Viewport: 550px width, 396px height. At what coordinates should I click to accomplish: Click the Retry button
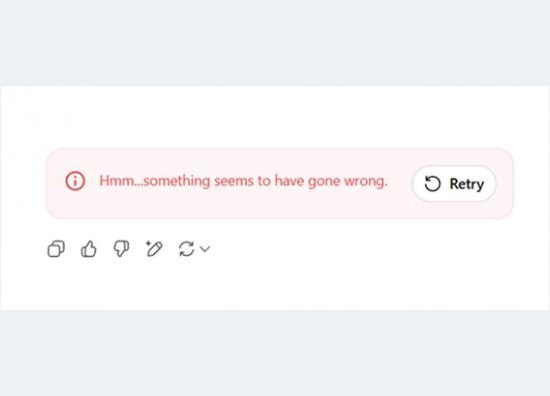point(454,183)
